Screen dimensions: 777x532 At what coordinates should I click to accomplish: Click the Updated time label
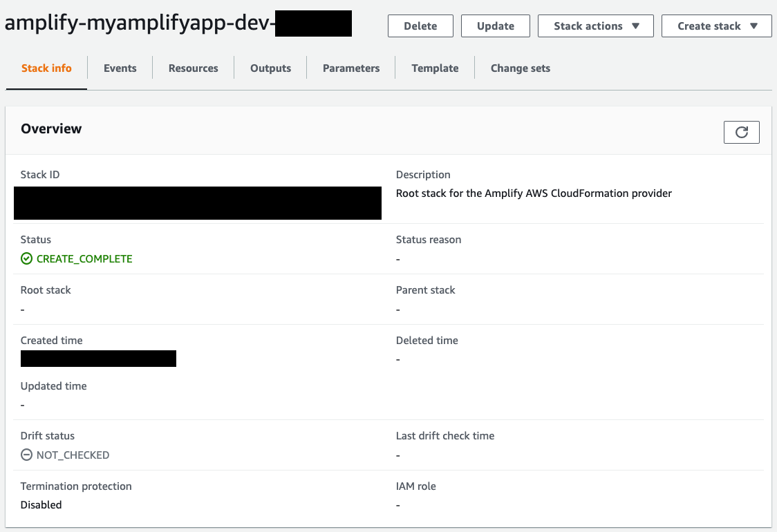tap(53, 386)
